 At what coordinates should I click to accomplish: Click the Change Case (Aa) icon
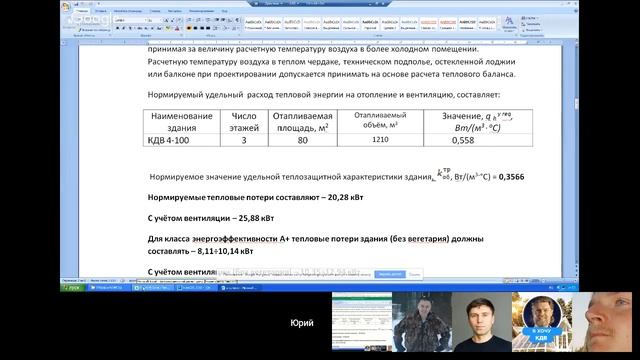tap(159, 28)
